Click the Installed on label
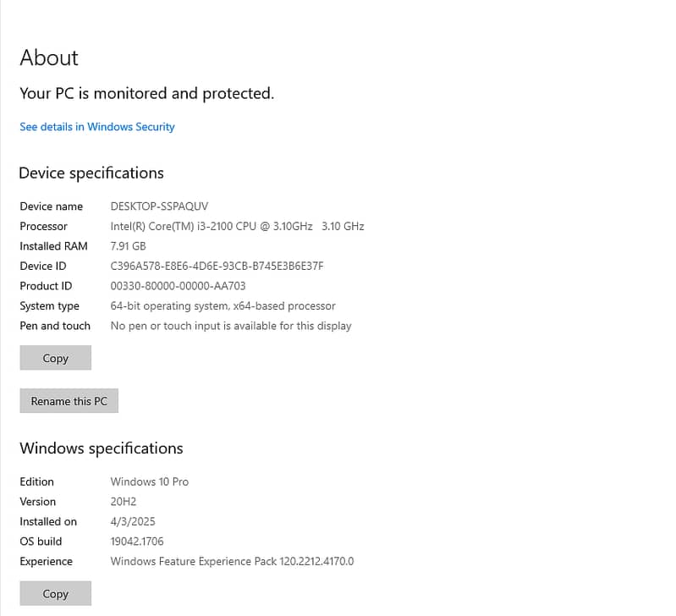 [48, 521]
